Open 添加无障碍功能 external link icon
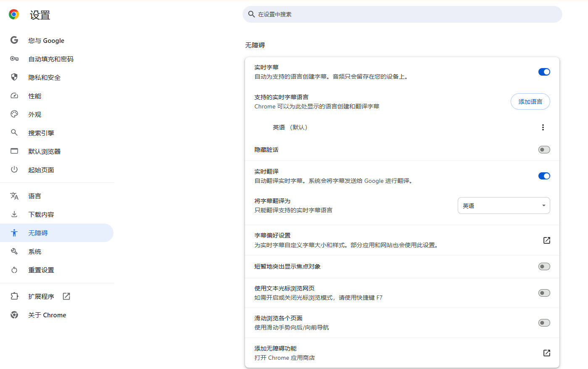Screen dimensions: 588x369 click(547, 353)
